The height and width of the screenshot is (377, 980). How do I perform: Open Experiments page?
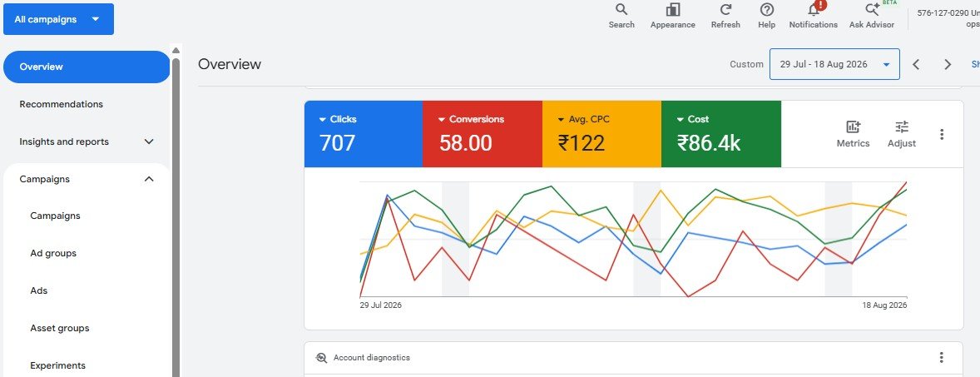click(57, 365)
